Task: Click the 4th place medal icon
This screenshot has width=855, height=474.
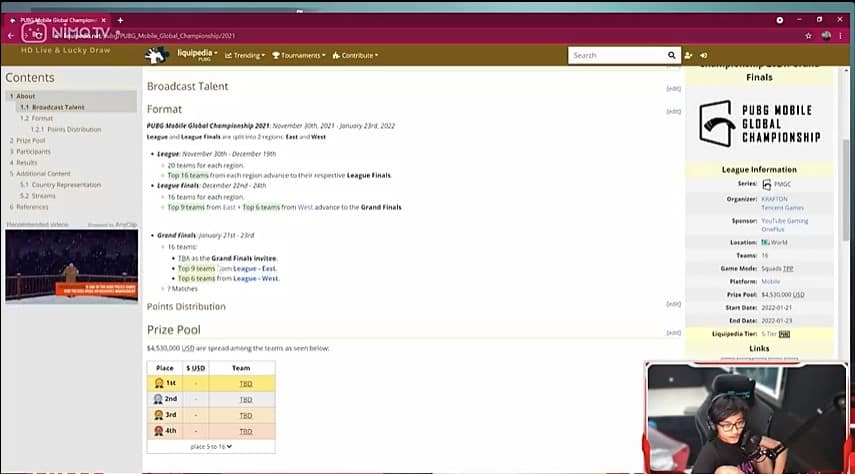Action: pos(159,431)
